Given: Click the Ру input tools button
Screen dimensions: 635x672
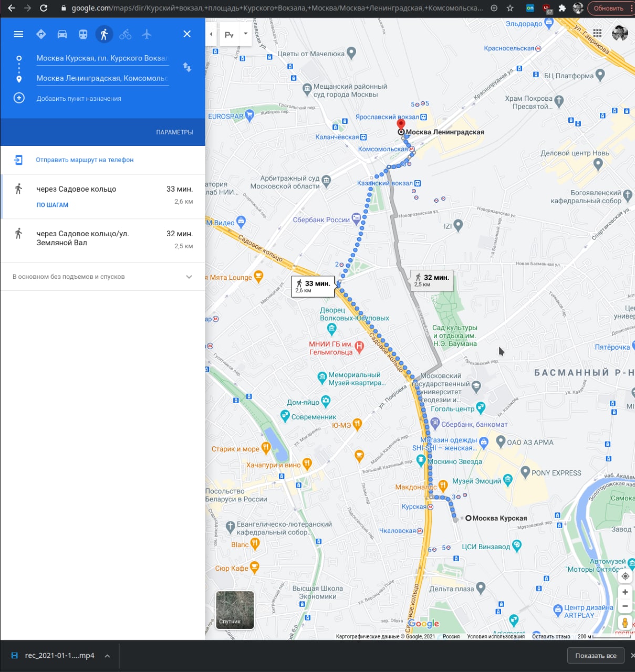Looking at the screenshot, I should coord(229,35).
